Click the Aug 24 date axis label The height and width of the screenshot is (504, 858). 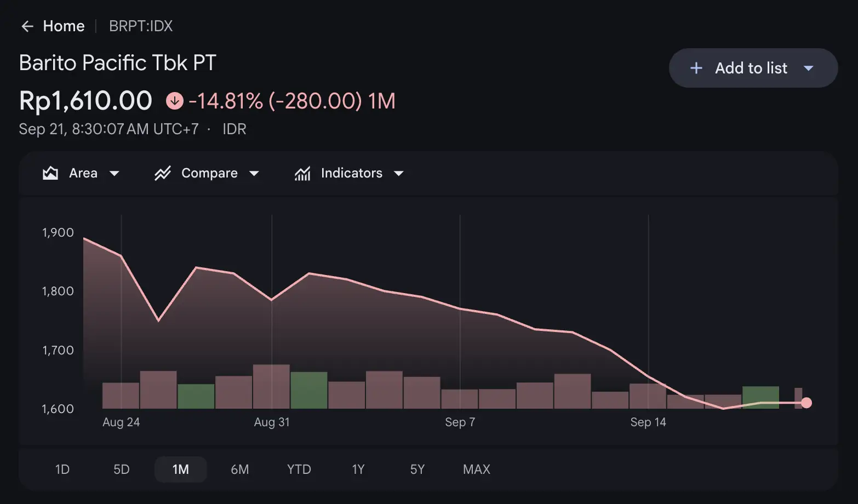121,422
